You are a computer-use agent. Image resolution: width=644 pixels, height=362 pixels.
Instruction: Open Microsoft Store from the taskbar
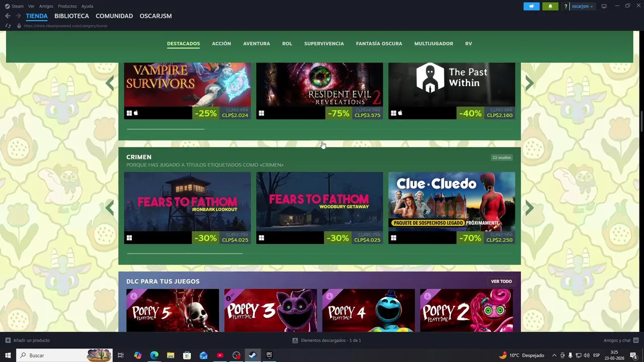pyautogui.click(x=187, y=355)
